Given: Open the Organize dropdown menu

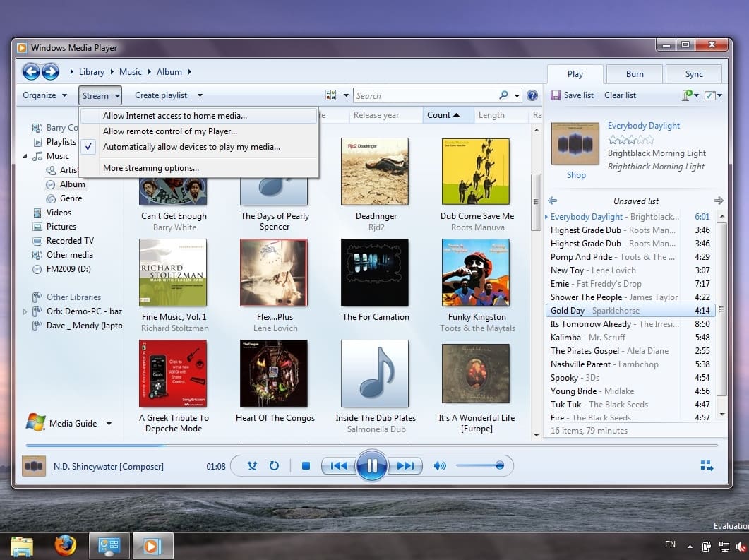Looking at the screenshot, I should click(x=44, y=95).
